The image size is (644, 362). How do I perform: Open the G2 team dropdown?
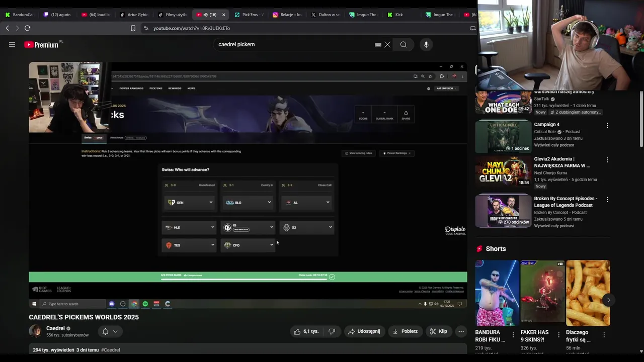pyautogui.click(x=306, y=227)
